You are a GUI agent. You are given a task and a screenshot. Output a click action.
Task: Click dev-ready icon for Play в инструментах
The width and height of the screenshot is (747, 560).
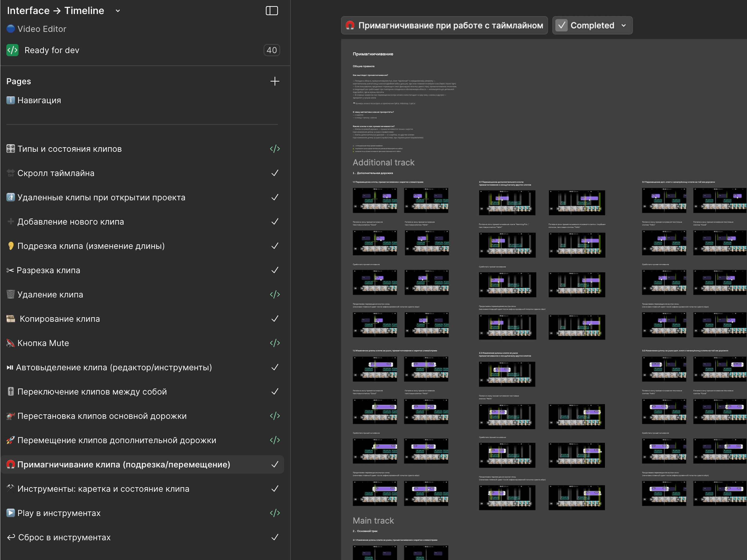275,513
